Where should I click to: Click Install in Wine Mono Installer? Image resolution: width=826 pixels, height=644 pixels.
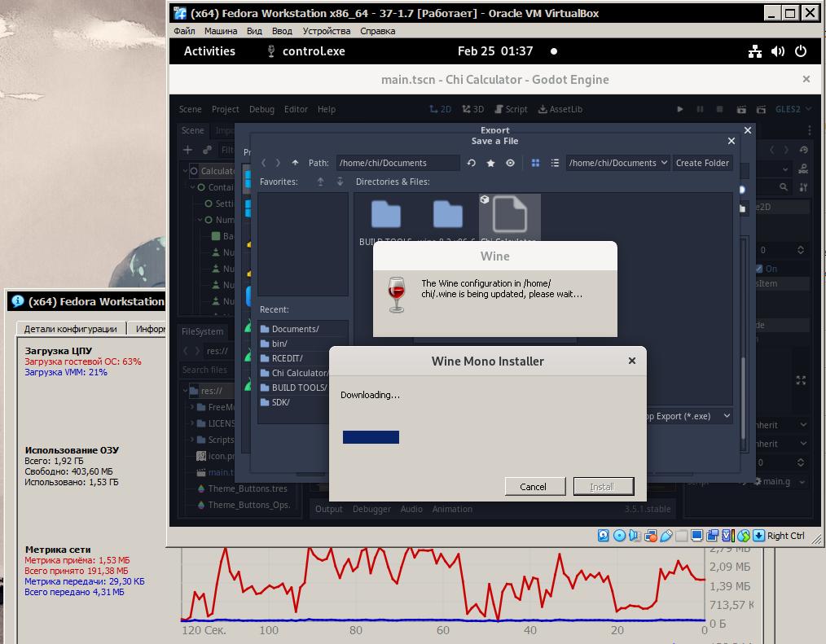(604, 487)
